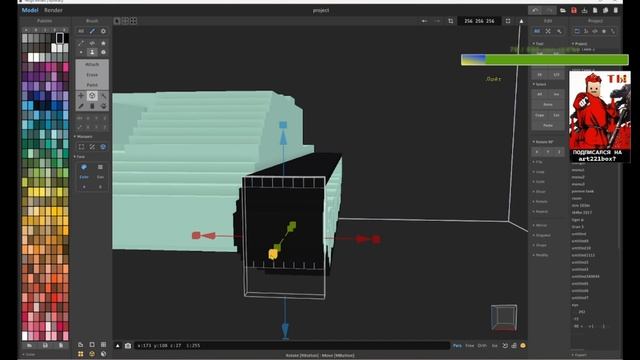Switch the camera to Iso mode
This screenshot has width=640, height=360.
[494, 346]
